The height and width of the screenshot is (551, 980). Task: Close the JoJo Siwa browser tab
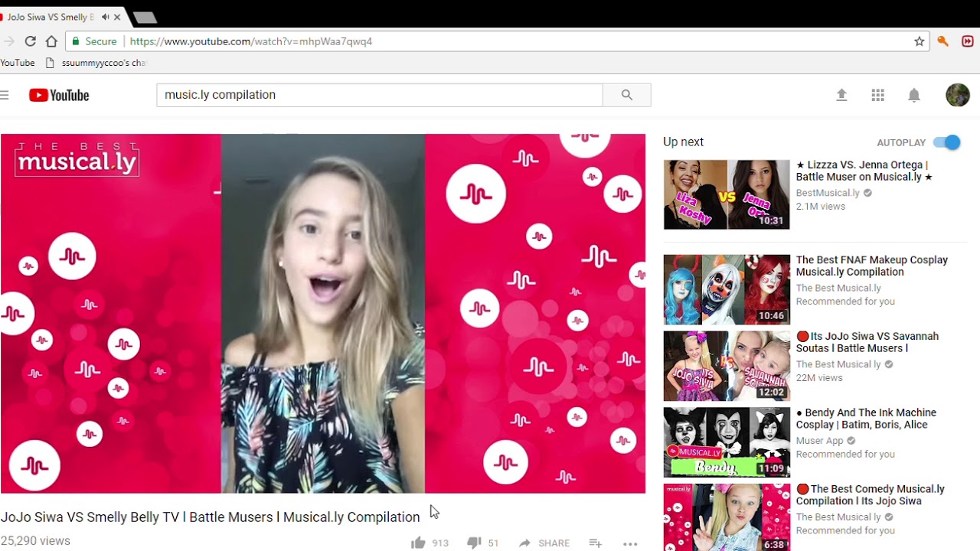[x=117, y=17]
